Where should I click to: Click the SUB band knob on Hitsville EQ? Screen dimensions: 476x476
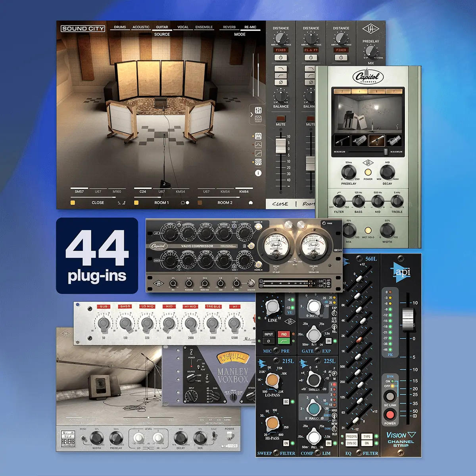104,324
